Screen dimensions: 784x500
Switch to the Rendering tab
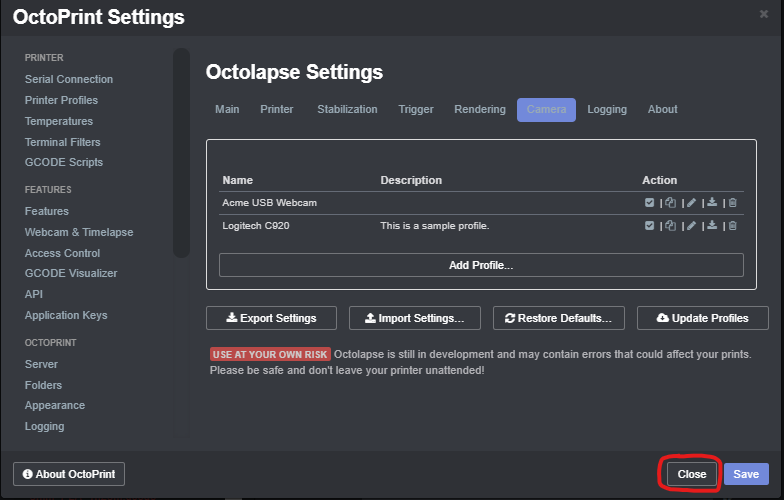[480, 110]
